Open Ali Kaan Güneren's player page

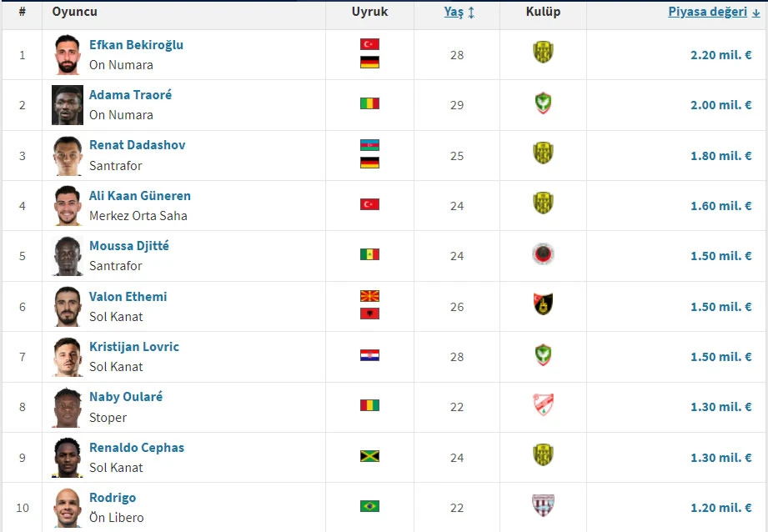click(x=140, y=195)
